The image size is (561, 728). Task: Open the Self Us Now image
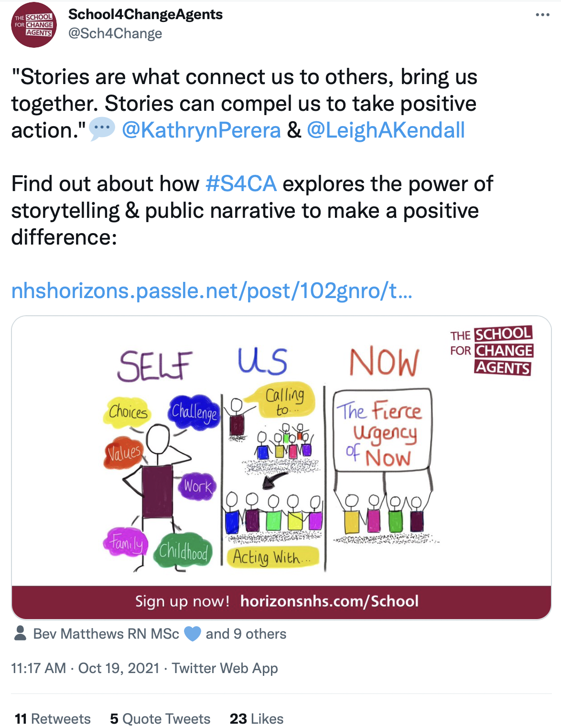[x=281, y=451]
